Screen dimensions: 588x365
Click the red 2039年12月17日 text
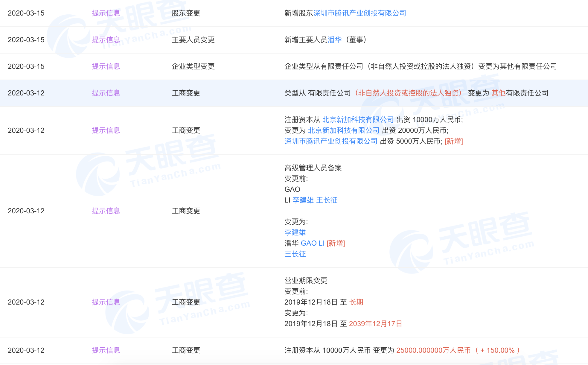point(375,324)
